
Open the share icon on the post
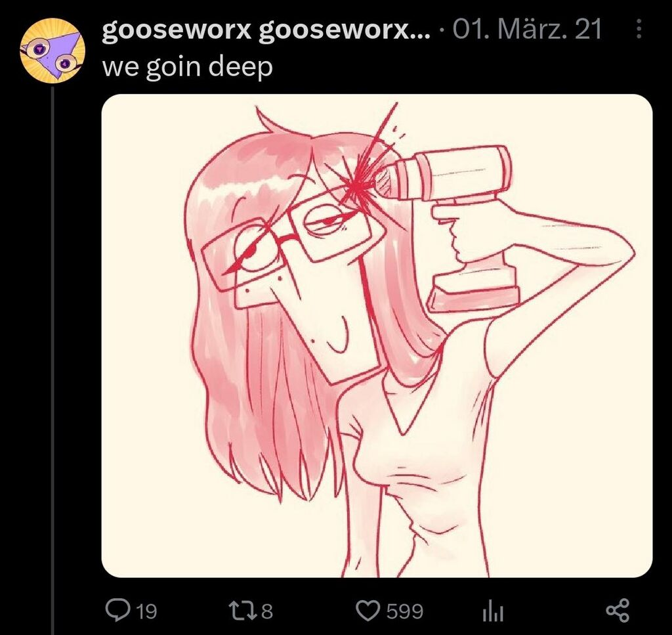point(618,610)
